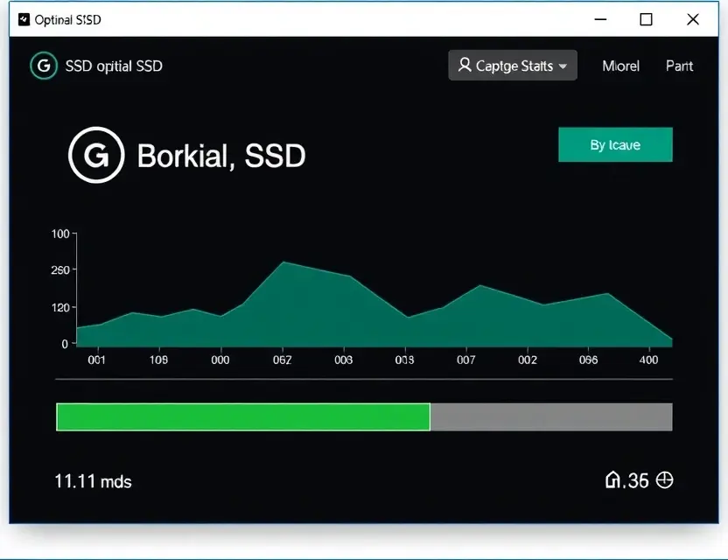728x560 pixels.
Task: Click the 120 label on chart y-axis
Action: pos(60,307)
